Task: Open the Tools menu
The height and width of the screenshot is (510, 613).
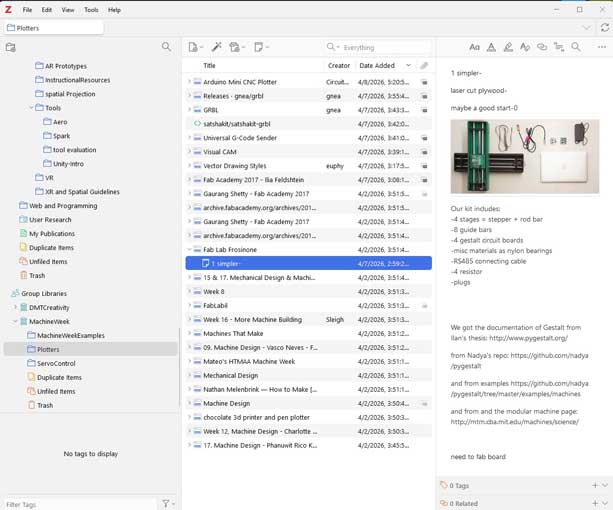Action: point(91,10)
